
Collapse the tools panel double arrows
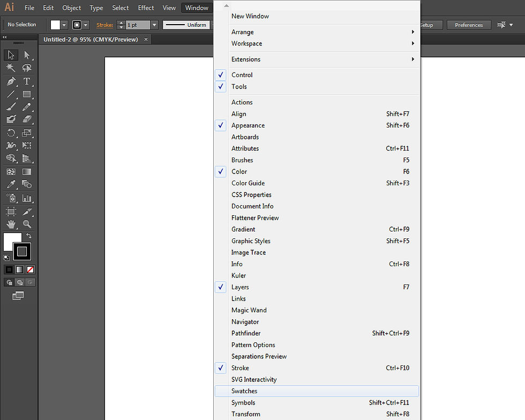point(5,37)
